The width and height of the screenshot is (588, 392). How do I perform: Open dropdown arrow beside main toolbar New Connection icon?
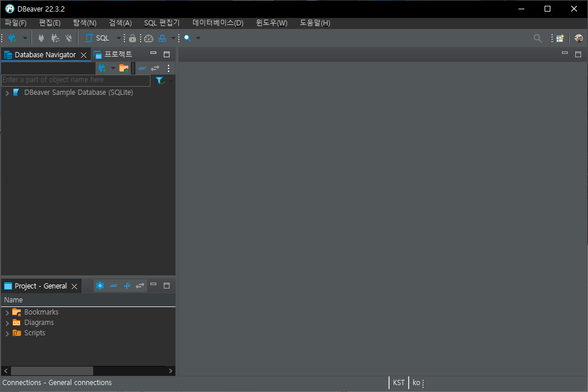pyautogui.click(x=25, y=38)
